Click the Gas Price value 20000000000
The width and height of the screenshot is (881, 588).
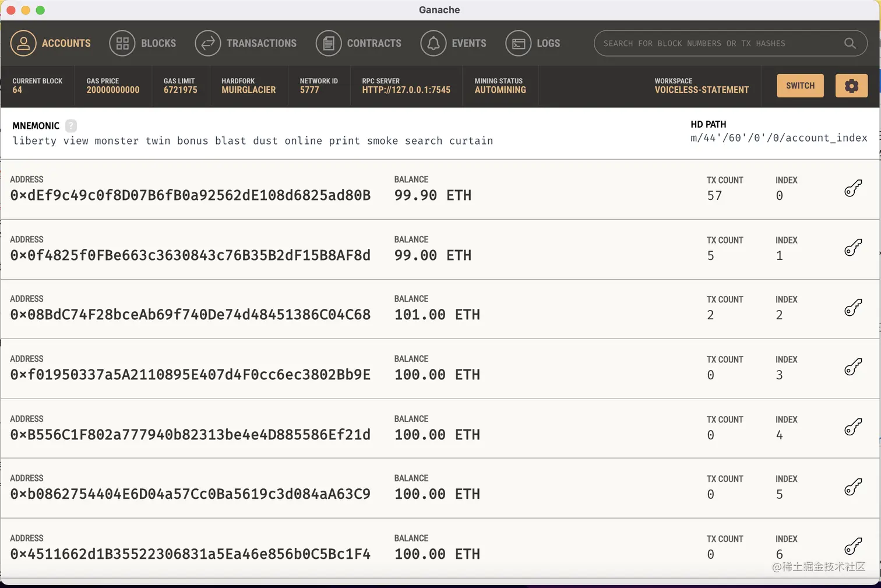pos(113,90)
